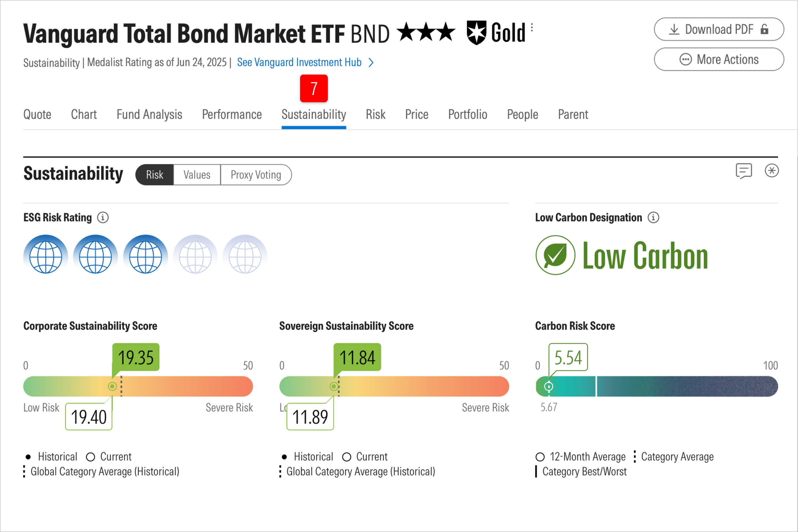The width and height of the screenshot is (798, 532).
Task: Click the 12-Month Average legend label
Action: (588, 457)
